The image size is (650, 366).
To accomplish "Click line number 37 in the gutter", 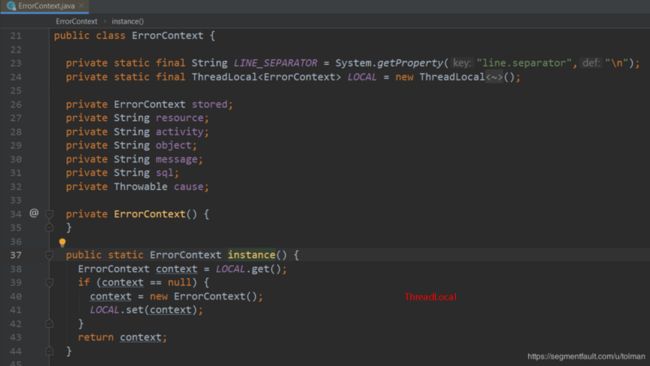I will coord(16,255).
